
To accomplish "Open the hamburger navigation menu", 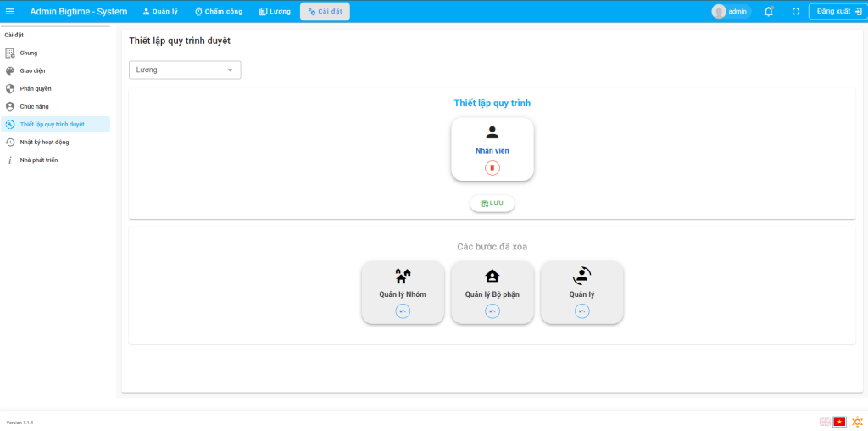I will (10, 11).
